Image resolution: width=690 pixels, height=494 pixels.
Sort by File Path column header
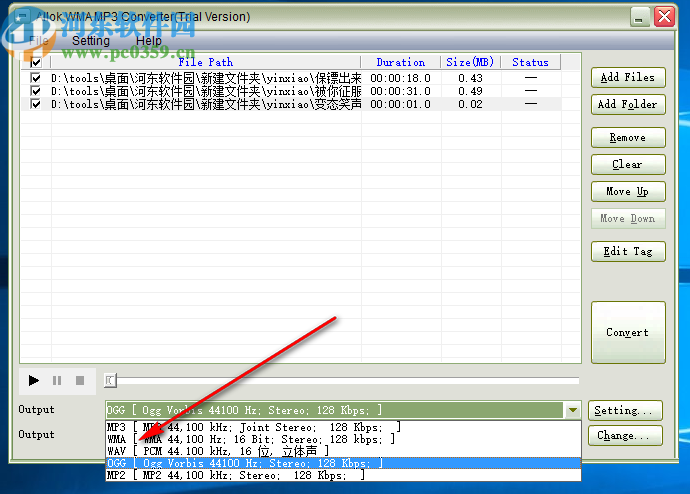tap(206, 62)
